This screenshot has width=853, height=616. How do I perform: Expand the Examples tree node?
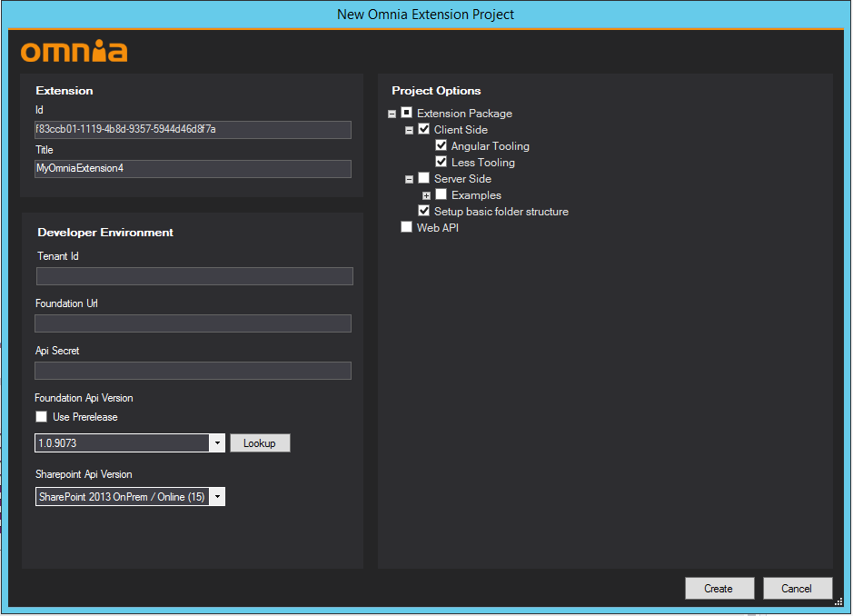425,194
